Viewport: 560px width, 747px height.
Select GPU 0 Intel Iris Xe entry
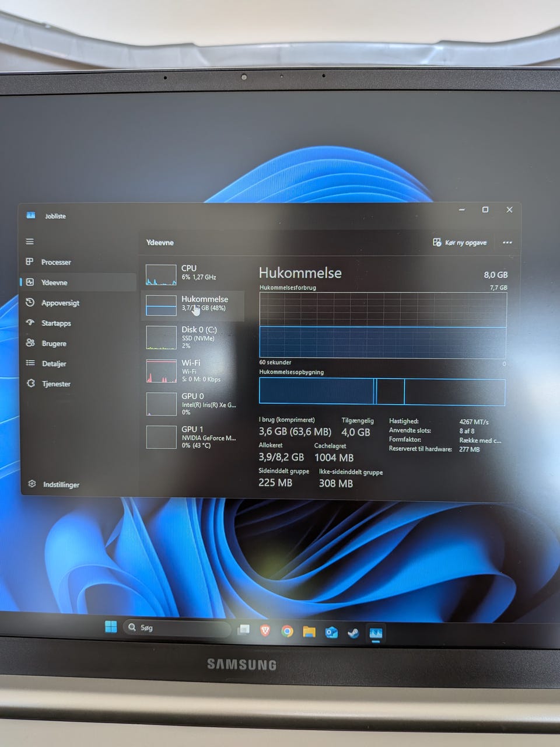click(x=192, y=404)
